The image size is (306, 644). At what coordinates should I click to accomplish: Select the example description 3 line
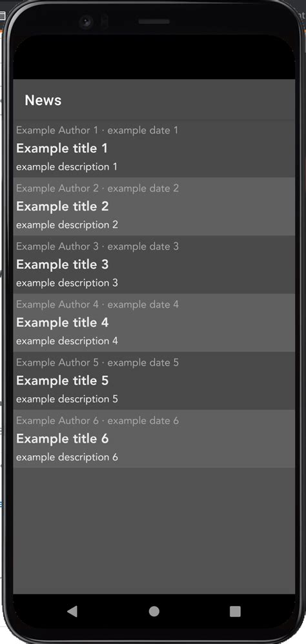(x=67, y=283)
